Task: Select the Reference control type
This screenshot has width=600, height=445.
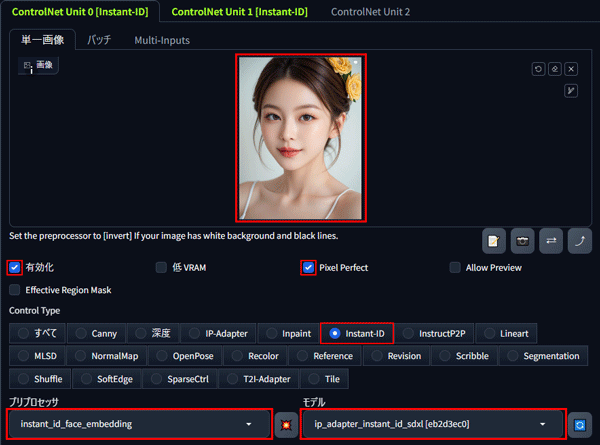Action: click(325, 356)
